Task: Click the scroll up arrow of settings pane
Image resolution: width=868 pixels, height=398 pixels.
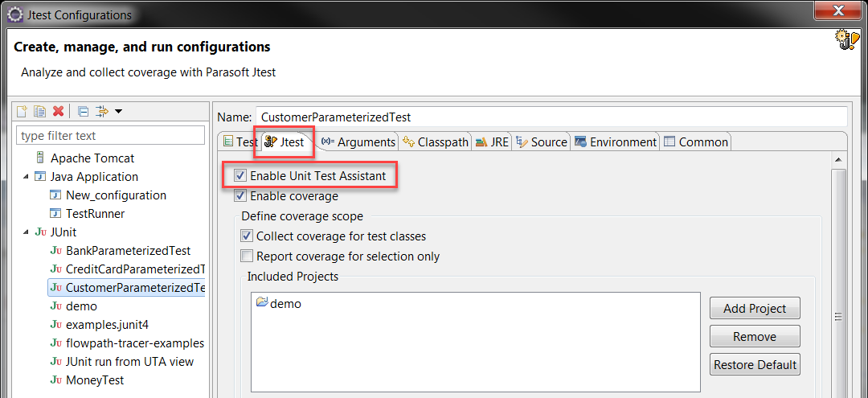Action: (x=838, y=160)
